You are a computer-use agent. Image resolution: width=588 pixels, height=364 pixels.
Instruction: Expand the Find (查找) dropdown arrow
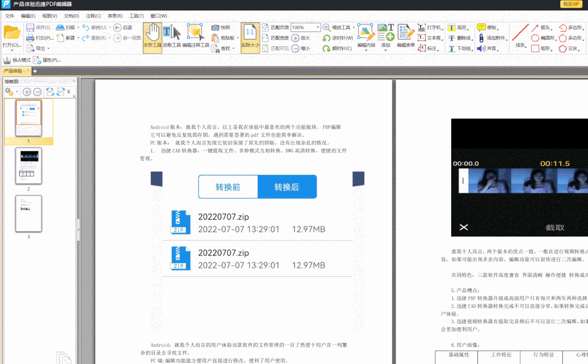pos(233,48)
